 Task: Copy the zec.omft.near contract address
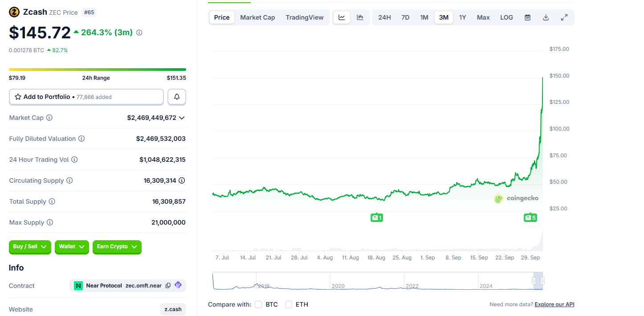168,285
